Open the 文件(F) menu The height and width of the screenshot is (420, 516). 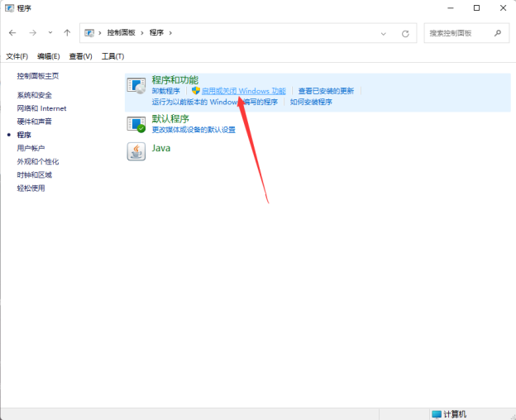point(17,56)
